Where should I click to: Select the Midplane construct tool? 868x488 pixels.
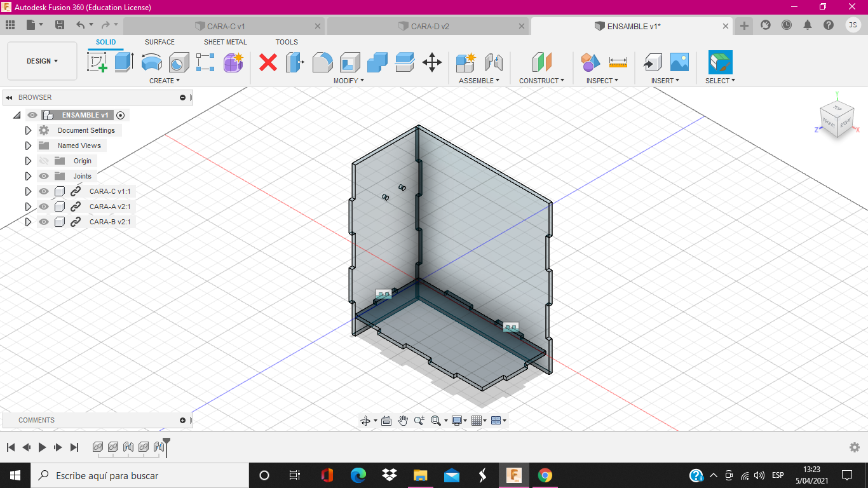pyautogui.click(x=541, y=62)
